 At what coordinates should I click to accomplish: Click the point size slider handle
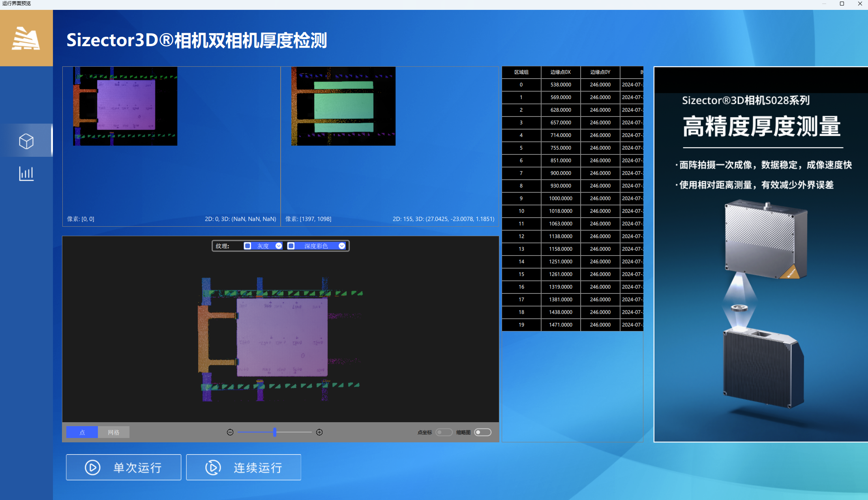275,432
